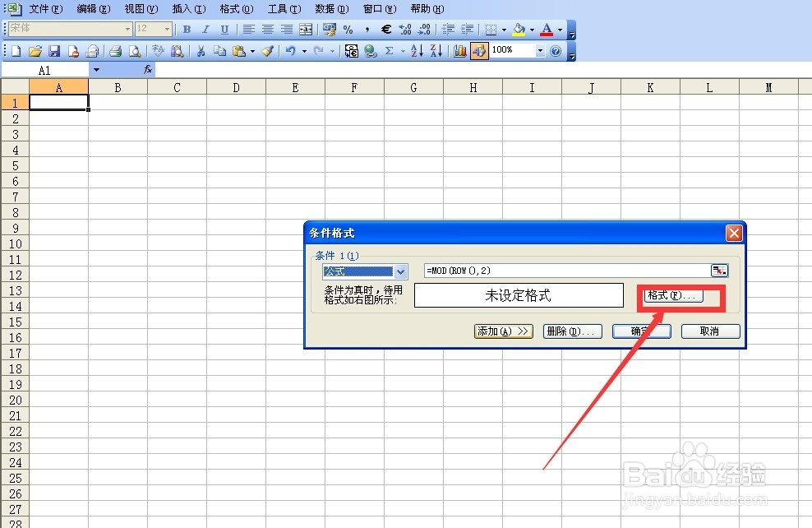The image size is (812, 528).
Task: Click Merge and Center icon
Action: click(x=306, y=30)
